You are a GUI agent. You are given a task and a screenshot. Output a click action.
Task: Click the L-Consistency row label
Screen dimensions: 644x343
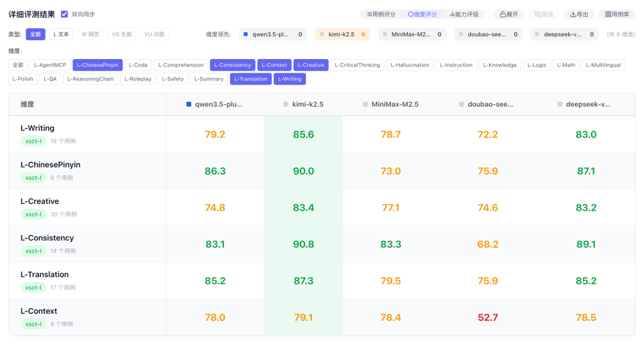pos(47,238)
